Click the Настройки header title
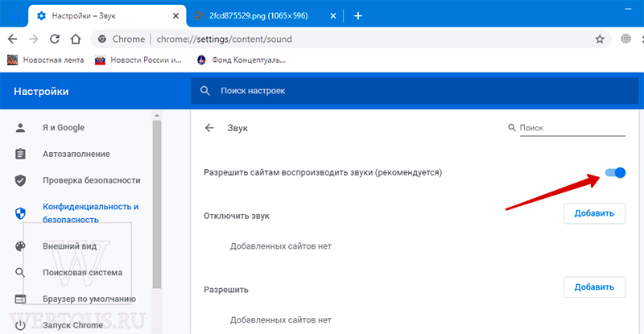Viewport: 644px width, 334px height. (41, 91)
